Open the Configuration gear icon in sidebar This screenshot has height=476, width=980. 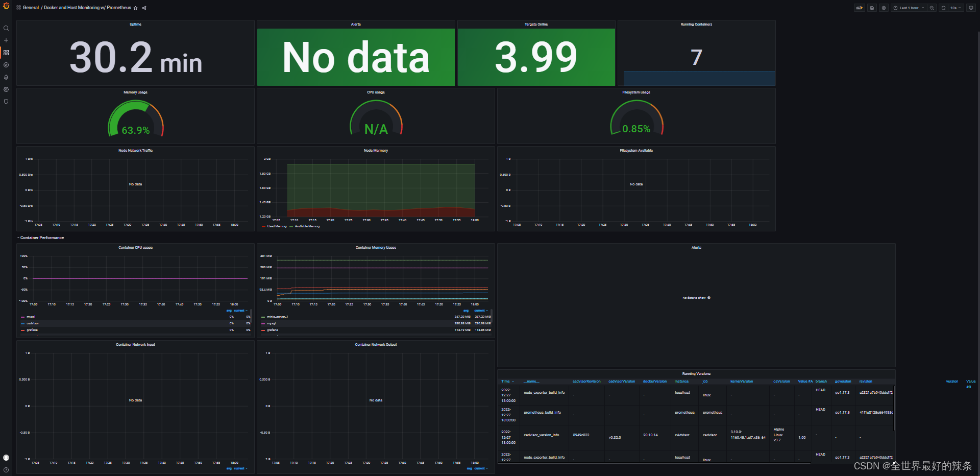tap(6, 89)
